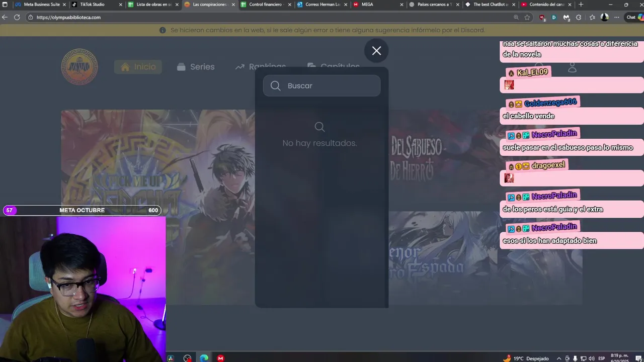Open the weather widget showing 19°C Despejado
The image size is (644, 362).
tap(526, 358)
